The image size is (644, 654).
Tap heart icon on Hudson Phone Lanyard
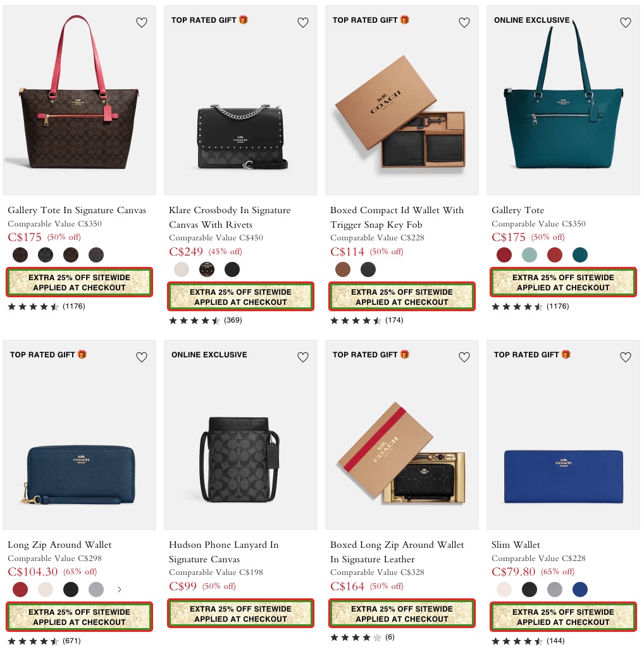(303, 357)
